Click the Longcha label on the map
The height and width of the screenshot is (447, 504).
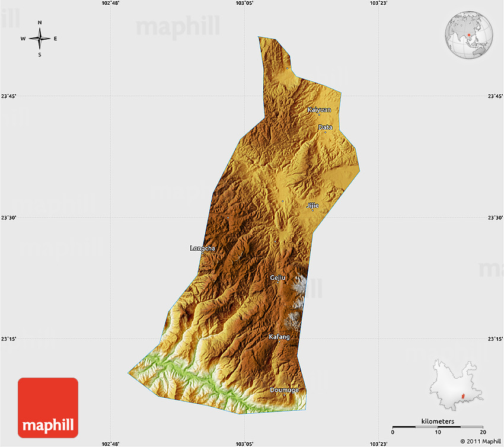(202, 248)
